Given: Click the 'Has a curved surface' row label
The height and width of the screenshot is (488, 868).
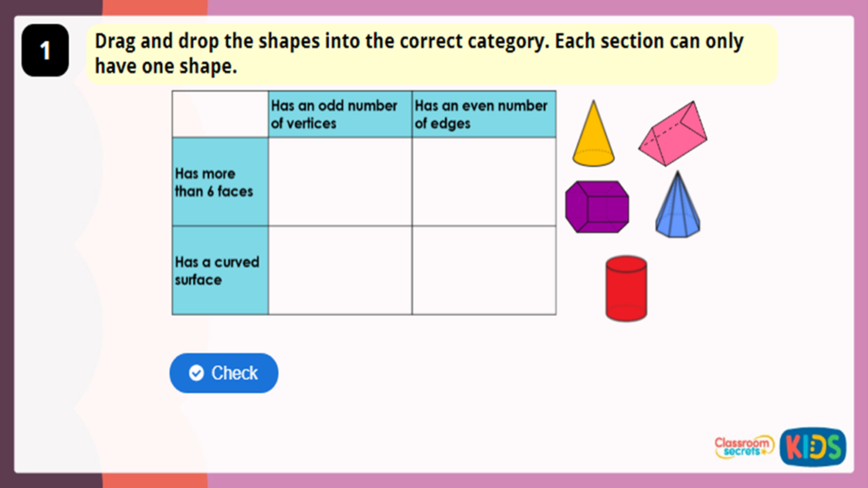Looking at the screenshot, I should point(219,270).
